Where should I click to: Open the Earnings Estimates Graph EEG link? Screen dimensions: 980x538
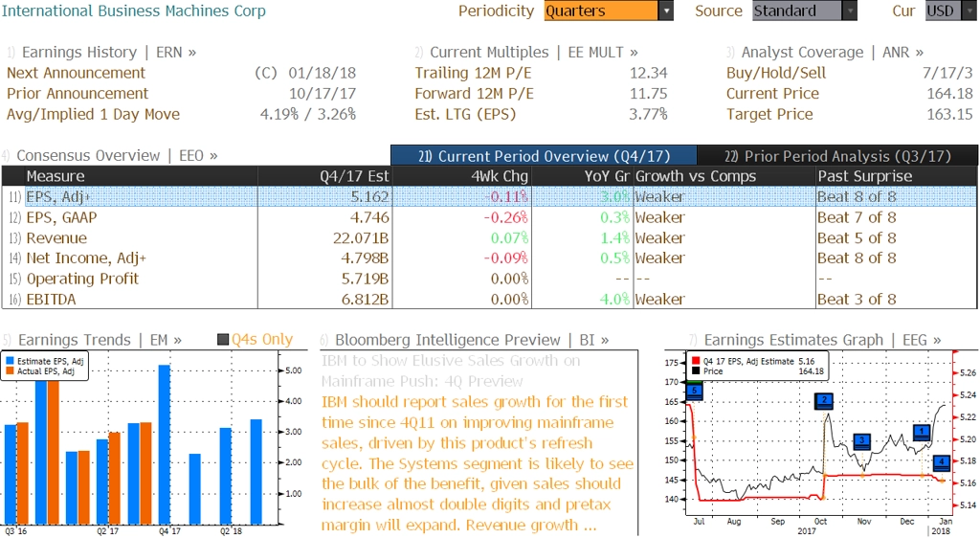tap(822, 340)
